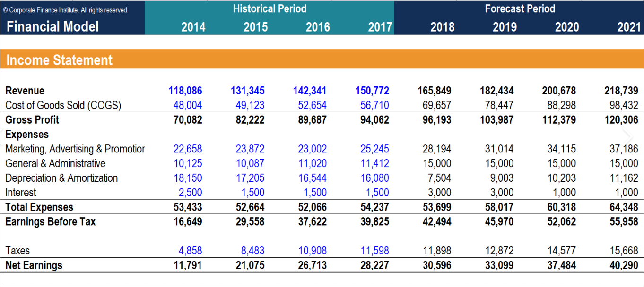Select the Interest row label

[x=20, y=193]
